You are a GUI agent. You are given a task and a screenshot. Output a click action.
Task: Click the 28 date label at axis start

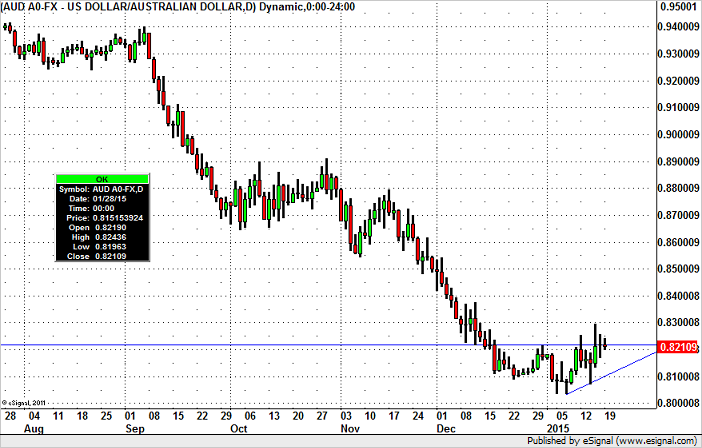pos(10,416)
